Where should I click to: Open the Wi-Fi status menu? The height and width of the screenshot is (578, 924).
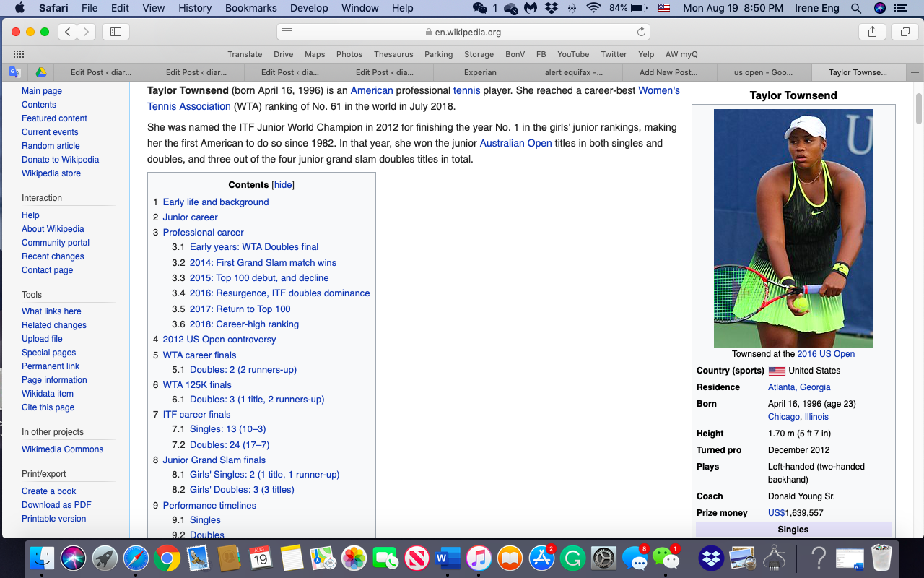click(593, 8)
